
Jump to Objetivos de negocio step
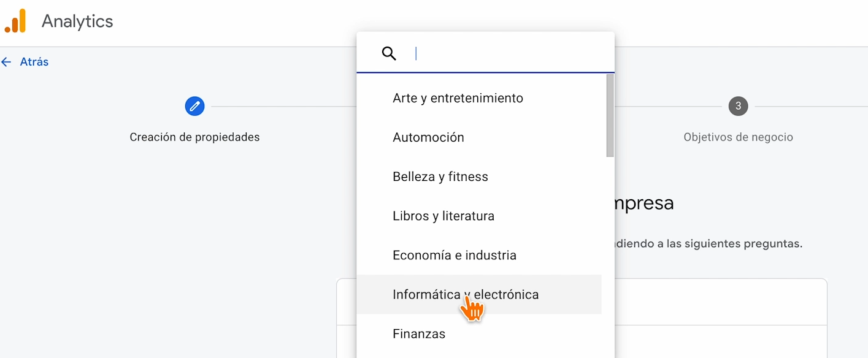click(738, 137)
